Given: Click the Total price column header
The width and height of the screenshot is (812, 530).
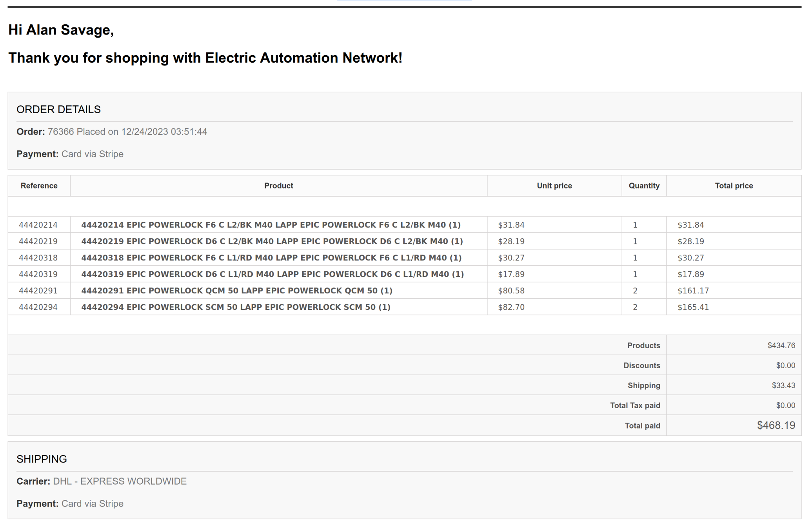Looking at the screenshot, I should (734, 186).
